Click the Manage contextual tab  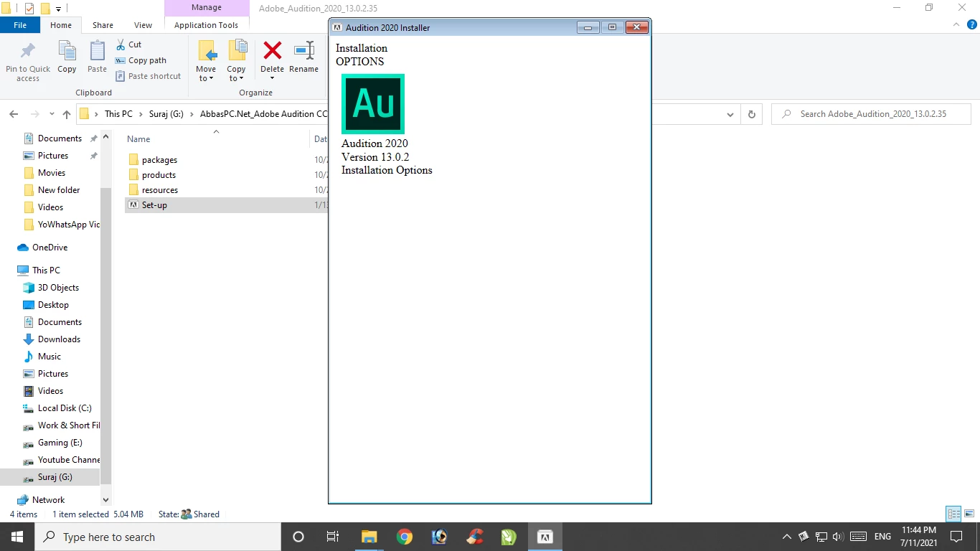[x=206, y=8]
